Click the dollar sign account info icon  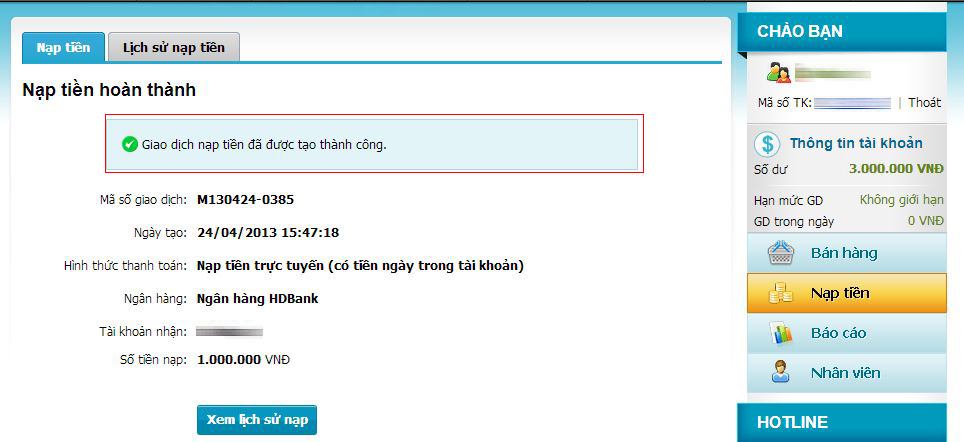pos(767,144)
